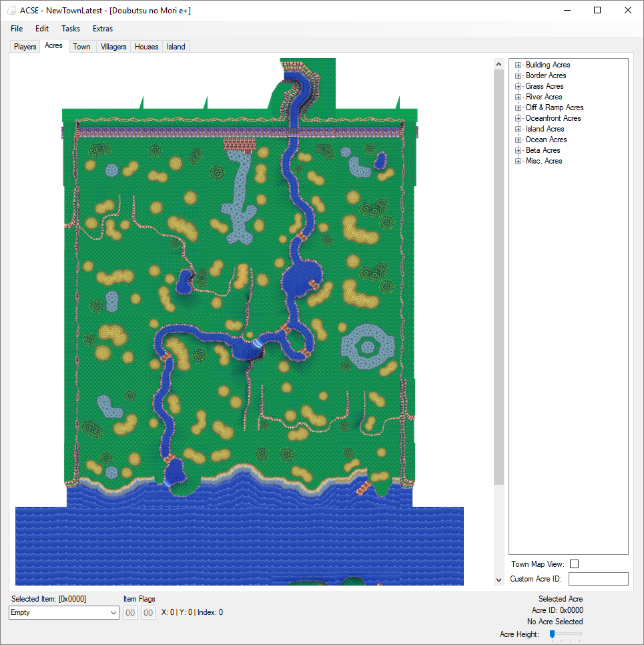
Task: Expand the Ocean Acres node
Action: tap(518, 140)
